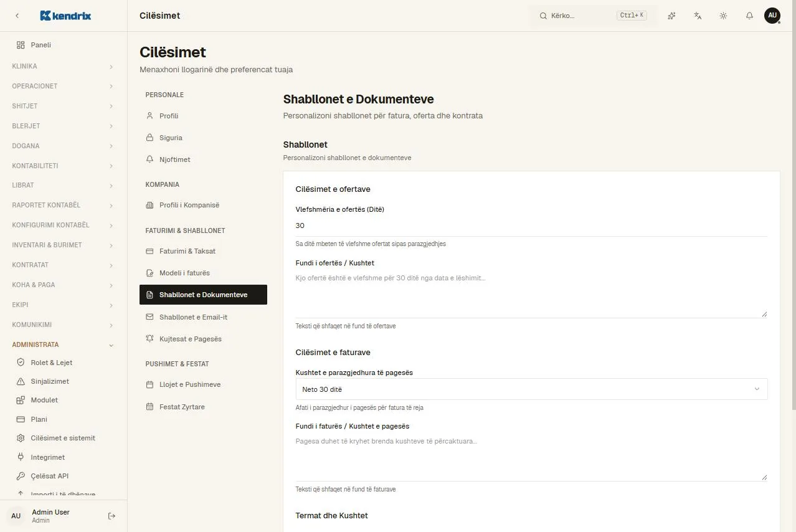Screen dimensions: 796x532
Task: Open Rolet & Lejet shield item
Action: coord(64,363)
